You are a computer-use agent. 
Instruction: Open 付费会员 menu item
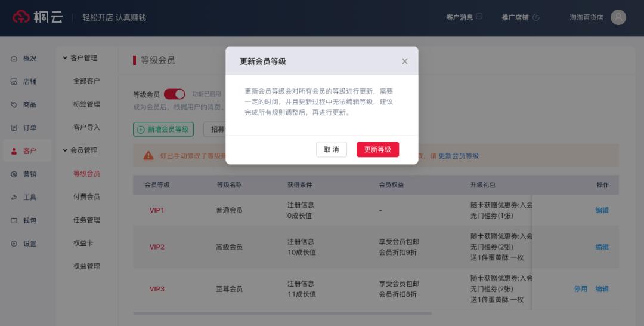(x=86, y=197)
